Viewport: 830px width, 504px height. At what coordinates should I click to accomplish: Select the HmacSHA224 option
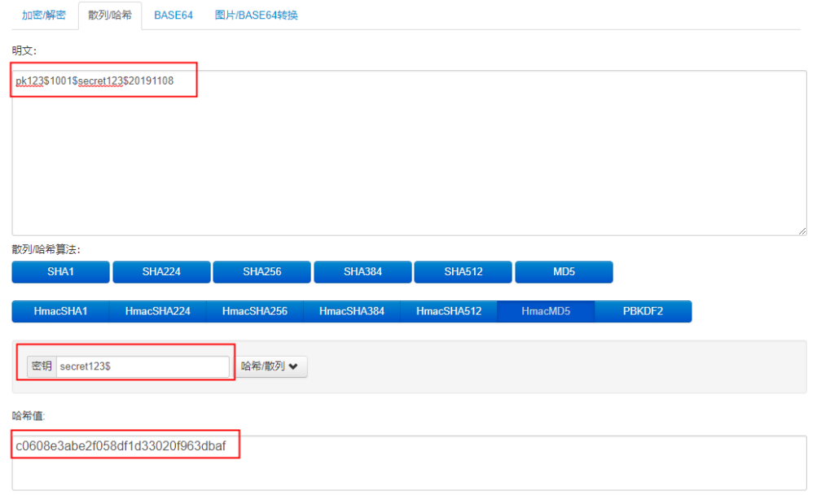[157, 311]
